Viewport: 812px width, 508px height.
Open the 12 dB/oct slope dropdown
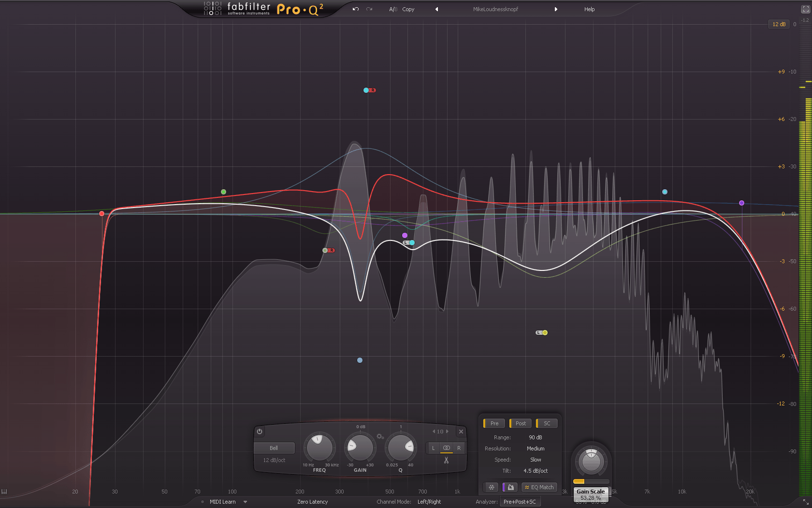[x=274, y=460]
